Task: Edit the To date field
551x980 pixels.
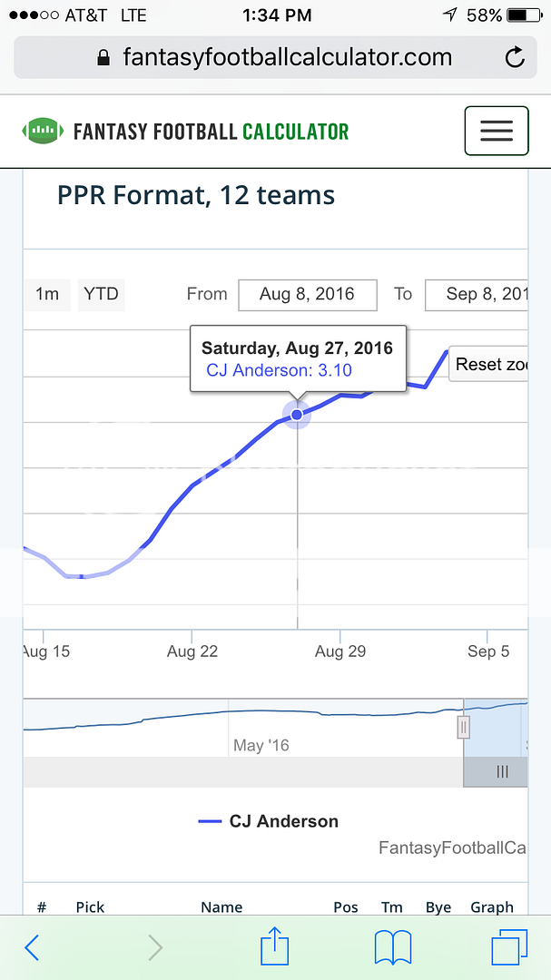Action: (x=477, y=294)
